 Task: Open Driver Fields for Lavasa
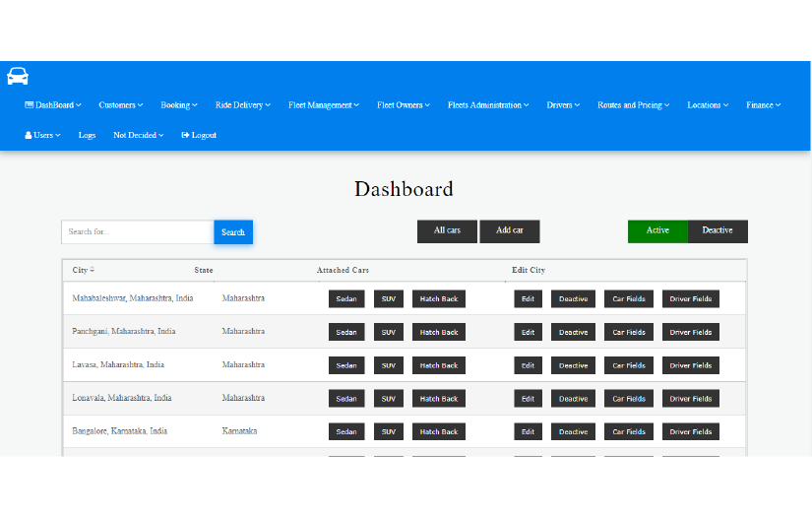coord(691,365)
